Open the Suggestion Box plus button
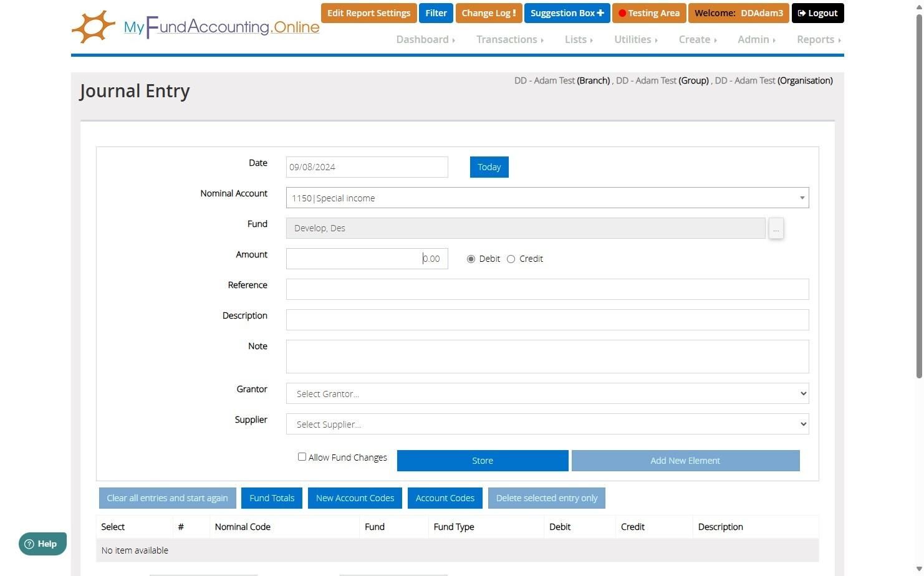The image size is (924, 576). tap(566, 13)
